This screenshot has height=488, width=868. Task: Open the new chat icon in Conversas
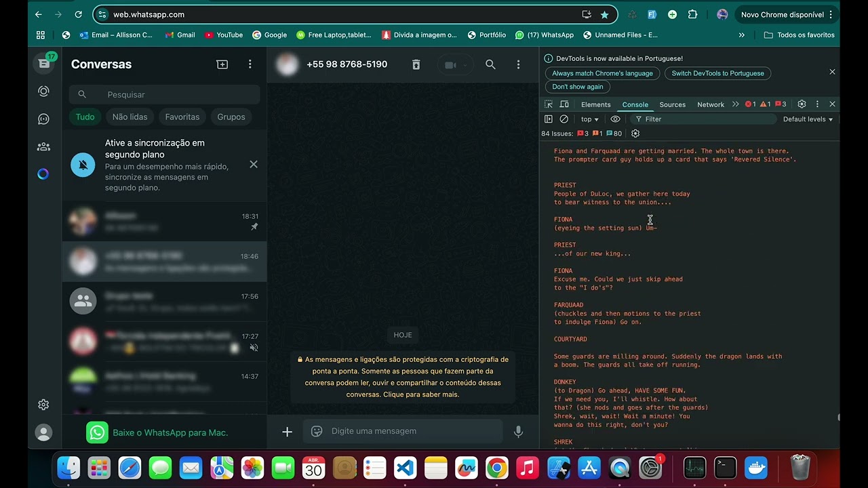tap(222, 64)
